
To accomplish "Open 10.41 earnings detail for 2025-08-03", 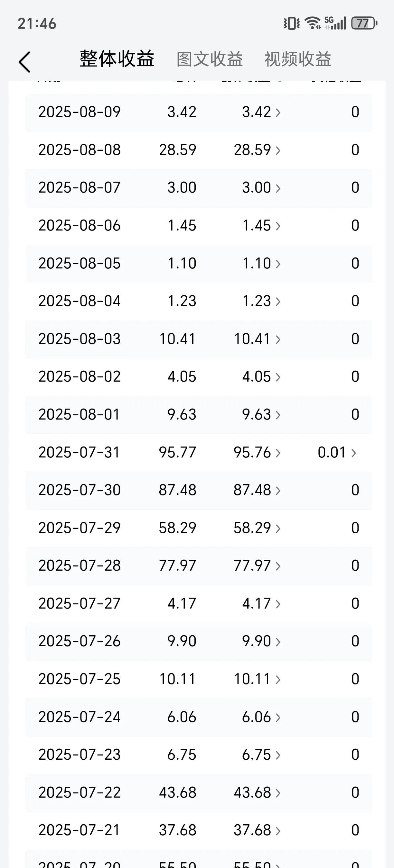I will pos(258,339).
